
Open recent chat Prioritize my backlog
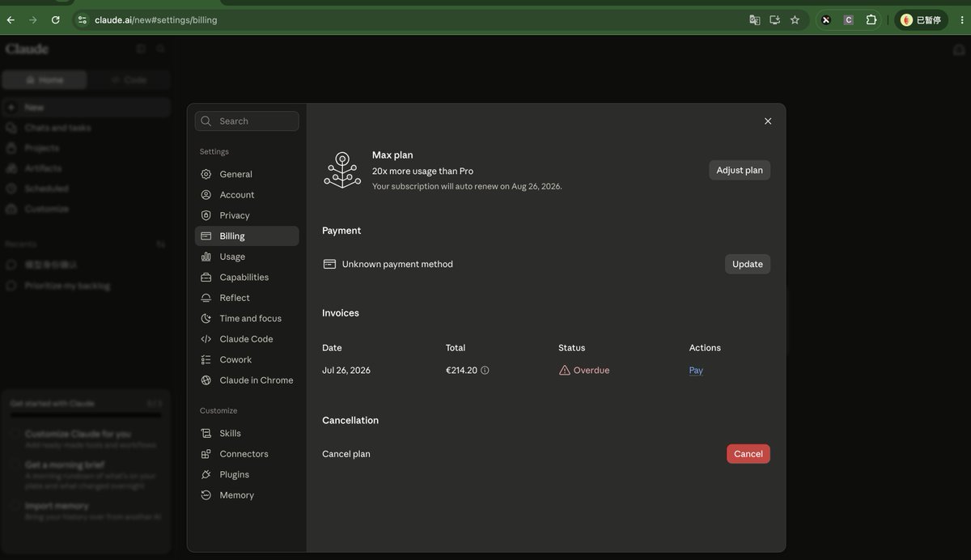[x=87, y=286]
